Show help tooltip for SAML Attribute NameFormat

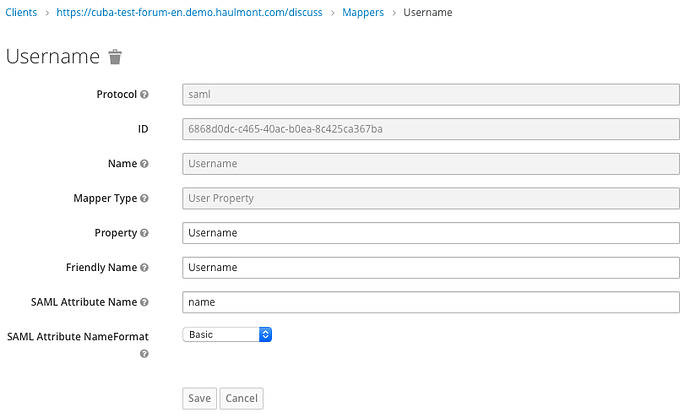tap(144, 354)
